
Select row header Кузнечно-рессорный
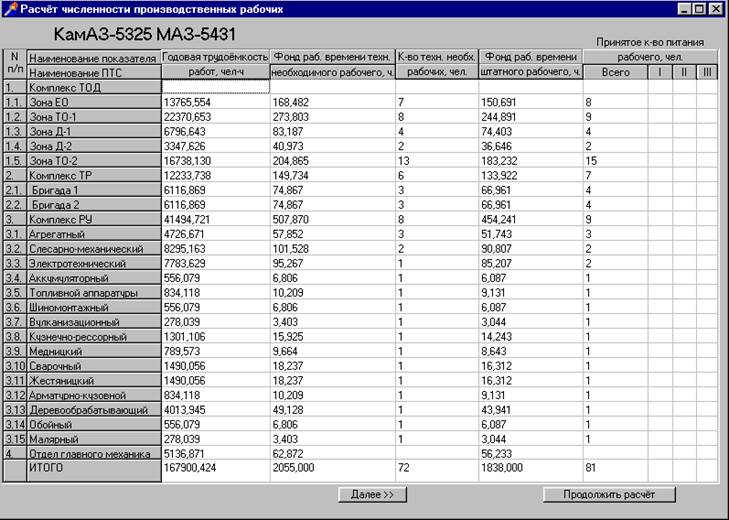point(94,336)
